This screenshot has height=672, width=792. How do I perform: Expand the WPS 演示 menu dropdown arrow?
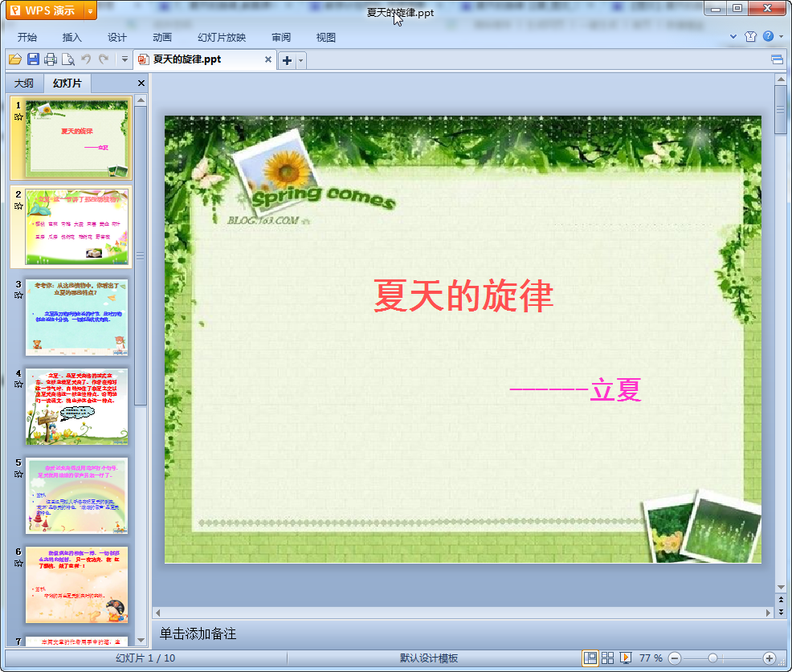coord(91,10)
